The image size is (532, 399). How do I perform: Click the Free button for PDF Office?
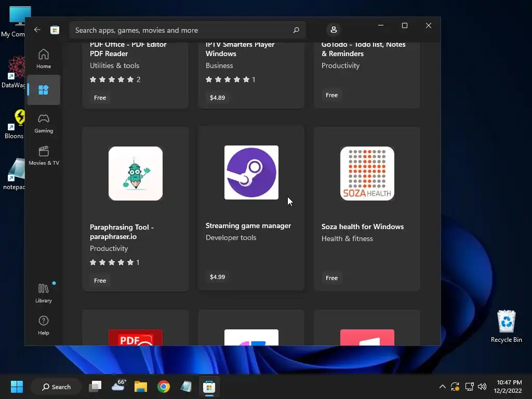(x=100, y=98)
